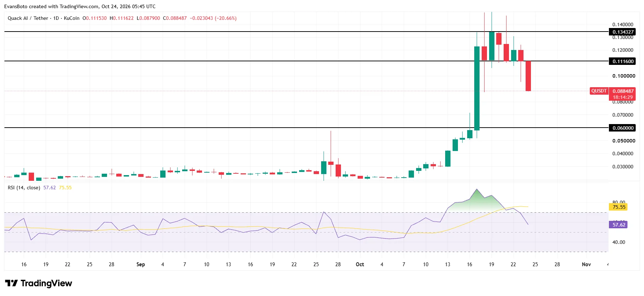
Task: Click the close value C0.088487
Action: tap(175, 18)
